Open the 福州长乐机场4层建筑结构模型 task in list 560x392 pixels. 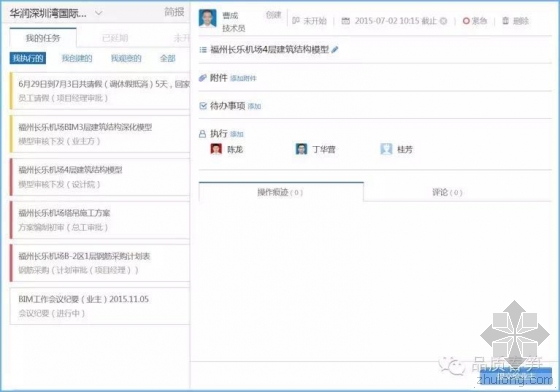tap(100, 177)
